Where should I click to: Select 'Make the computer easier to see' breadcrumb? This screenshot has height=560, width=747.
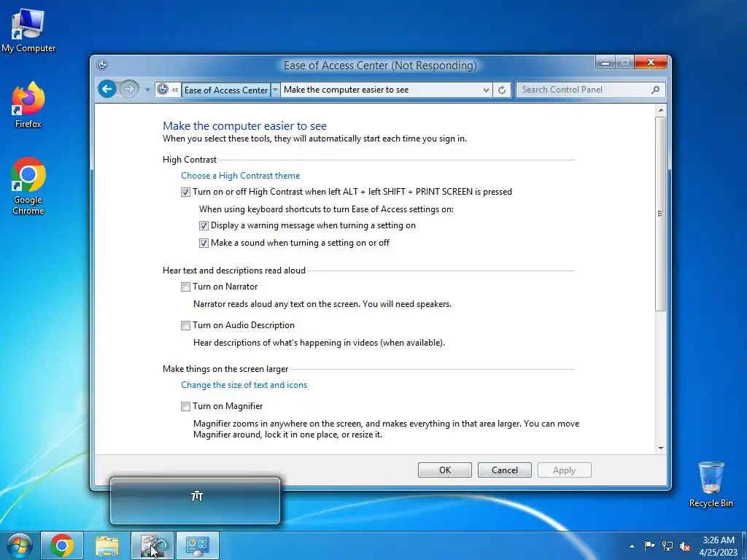[346, 90]
